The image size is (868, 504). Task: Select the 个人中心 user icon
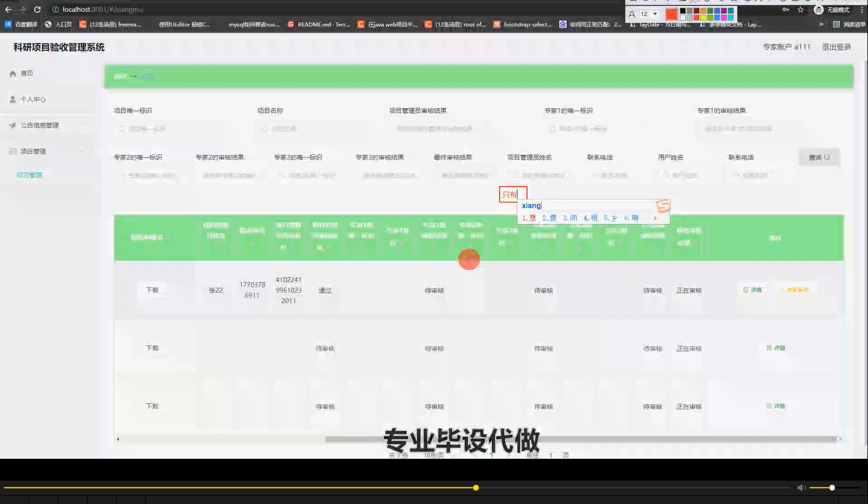click(13, 99)
